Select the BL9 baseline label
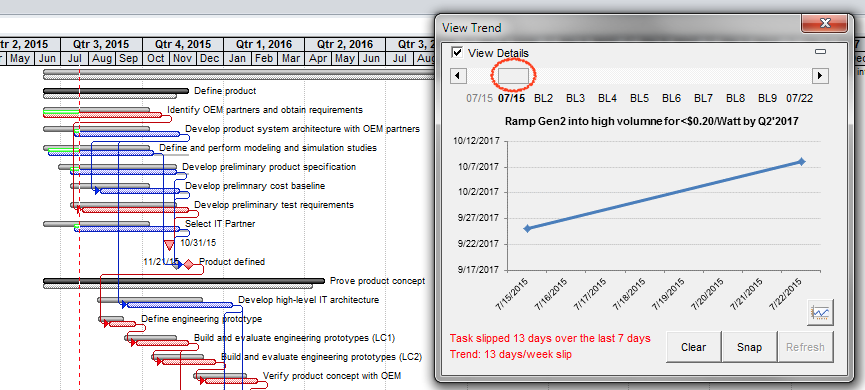Viewport: 865px width, 390px height. (x=767, y=99)
